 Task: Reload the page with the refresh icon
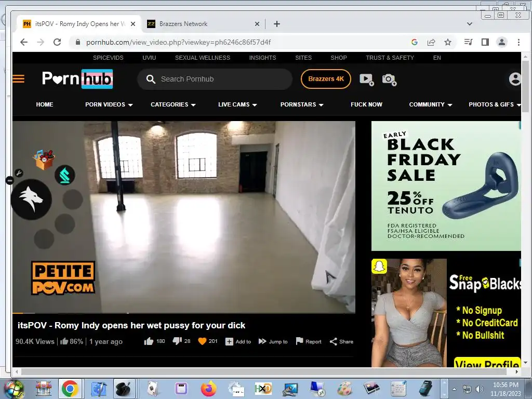click(57, 42)
